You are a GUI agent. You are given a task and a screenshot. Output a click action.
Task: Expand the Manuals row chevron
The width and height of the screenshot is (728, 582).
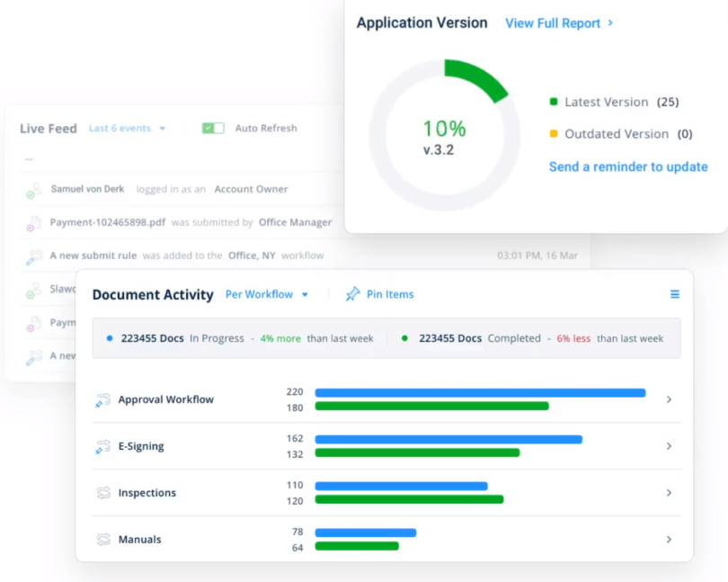click(669, 539)
